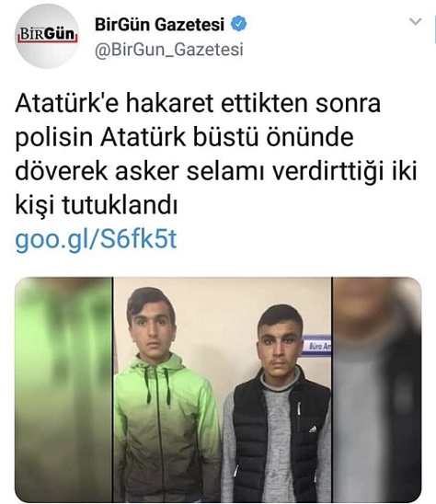Screen dimensions: 436x504
Task: Select the word "Atatürk'e" at tweet start
Action: pos(67,104)
